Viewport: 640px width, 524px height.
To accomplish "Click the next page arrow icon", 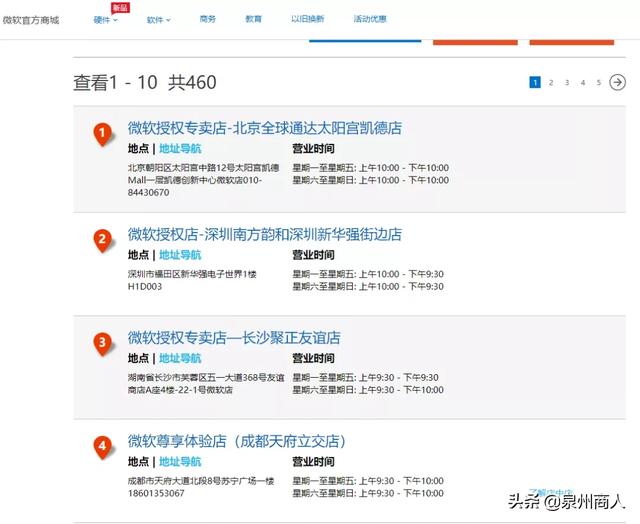I will [x=617, y=82].
